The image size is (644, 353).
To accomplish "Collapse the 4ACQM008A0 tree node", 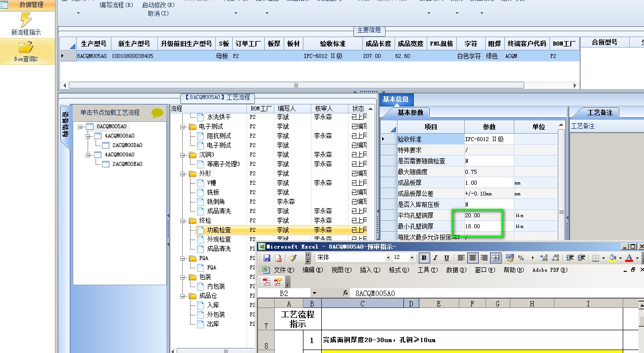I will (x=88, y=136).
